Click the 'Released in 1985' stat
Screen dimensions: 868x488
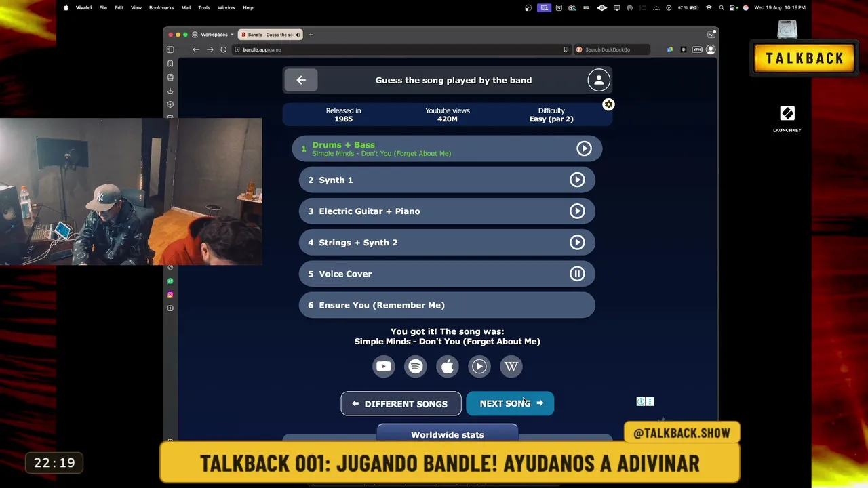343,115
